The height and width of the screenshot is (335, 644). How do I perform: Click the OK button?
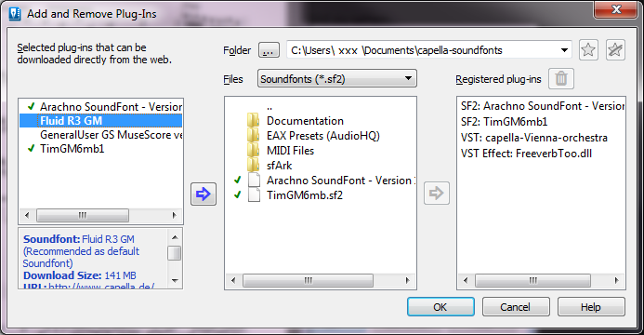[440, 307]
